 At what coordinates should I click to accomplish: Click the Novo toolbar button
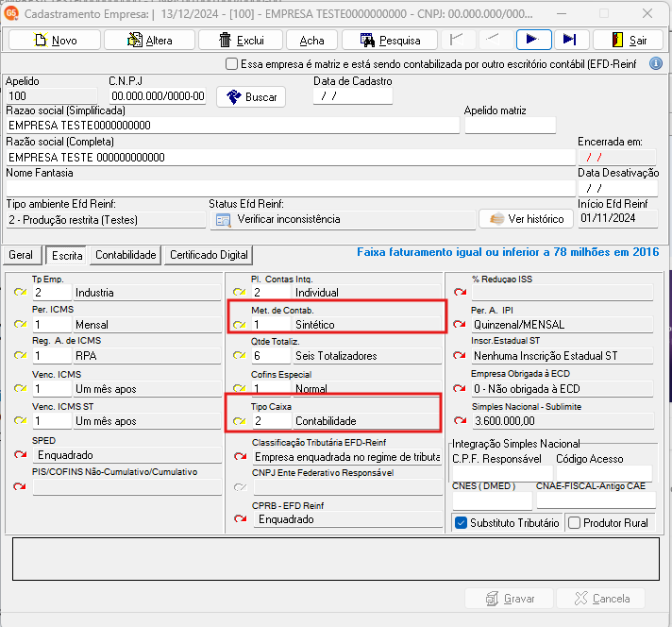[x=55, y=40]
